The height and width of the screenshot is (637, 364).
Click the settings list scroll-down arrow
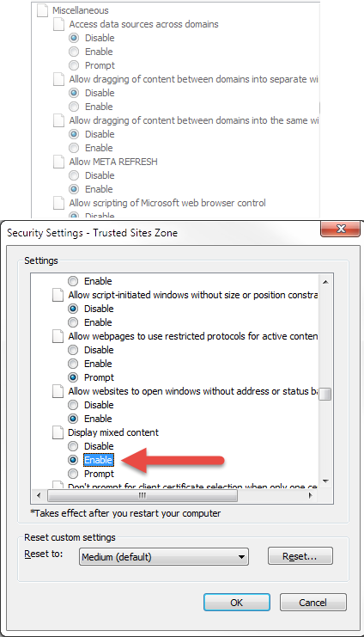click(325, 481)
